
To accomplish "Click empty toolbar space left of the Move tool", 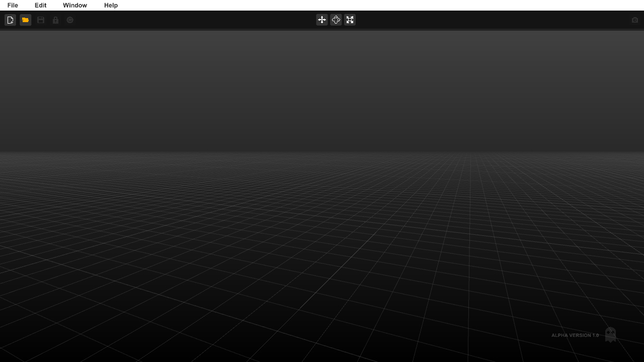I will pyautogui.click(x=201, y=20).
